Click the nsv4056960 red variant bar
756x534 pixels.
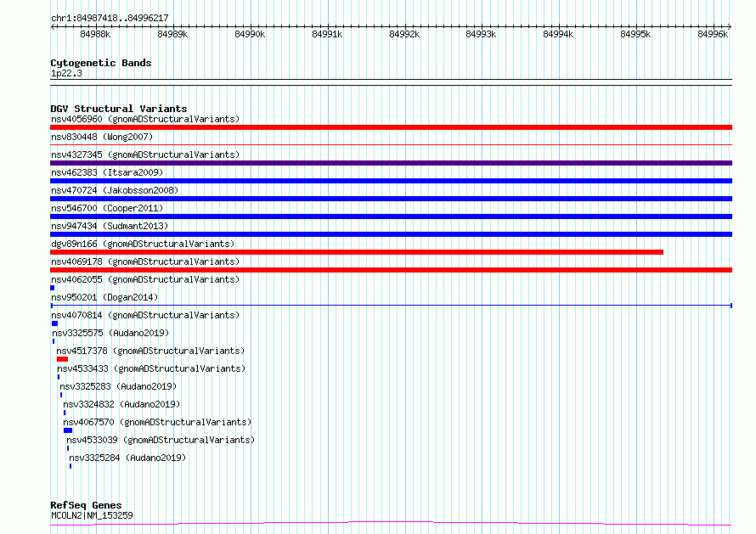tap(391, 127)
